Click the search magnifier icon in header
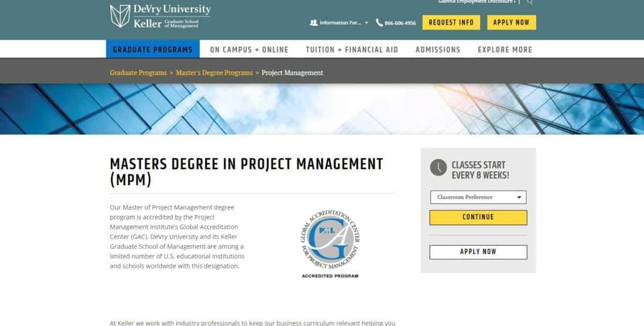 pos(530,2)
